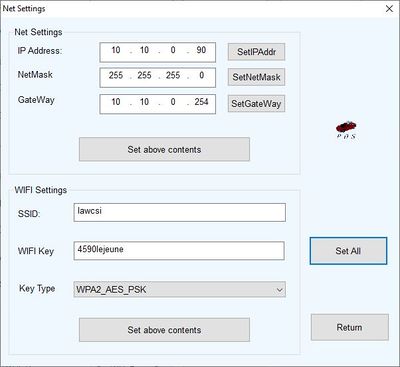Select the GateWay last octet 254

pyautogui.click(x=202, y=102)
